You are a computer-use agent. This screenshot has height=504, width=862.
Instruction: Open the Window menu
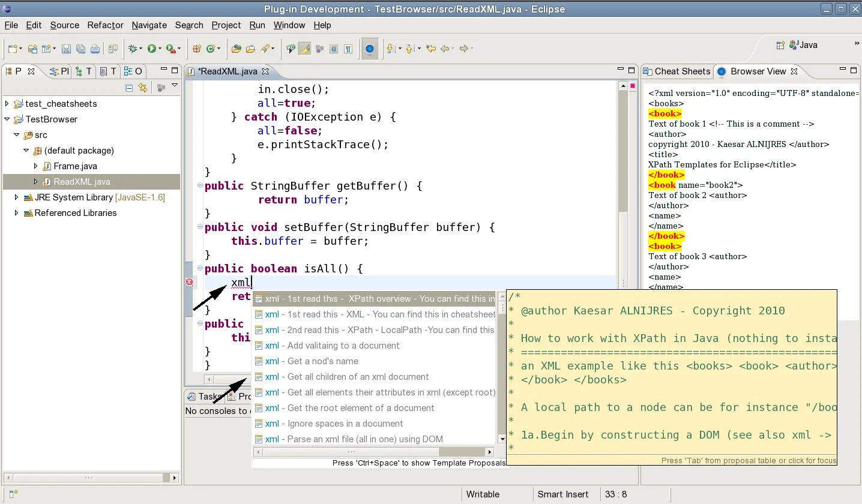[x=289, y=25]
